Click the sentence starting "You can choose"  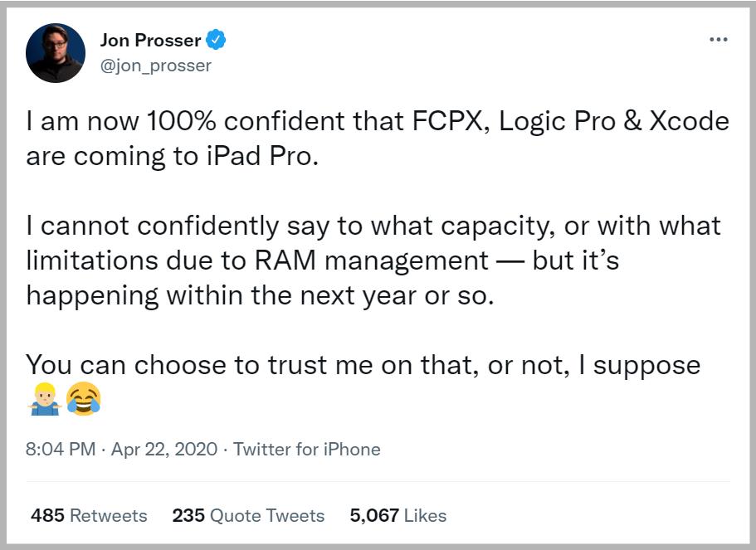pos(363,365)
